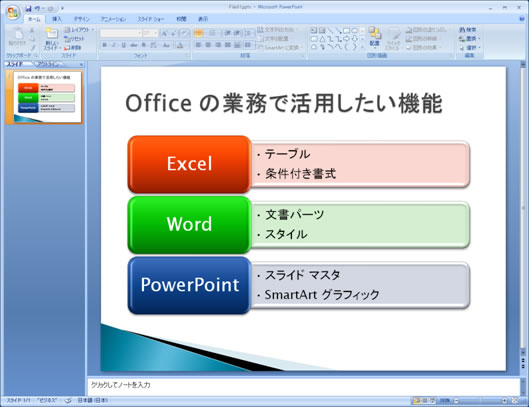
Task: Click the spell check status bar icon
Action: (68, 401)
